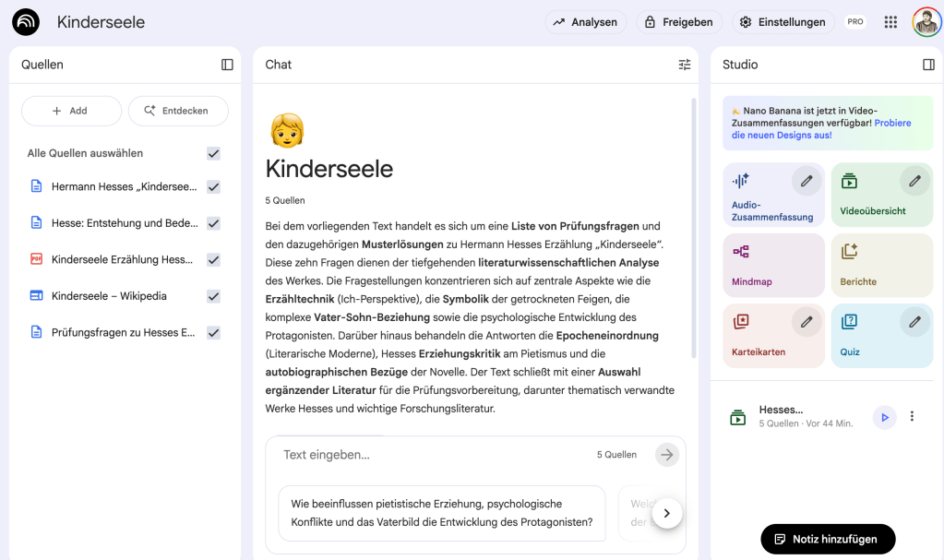The width and height of the screenshot is (944, 560).
Task: Collapse the Studio panel icon
Action: click(929, 65)
